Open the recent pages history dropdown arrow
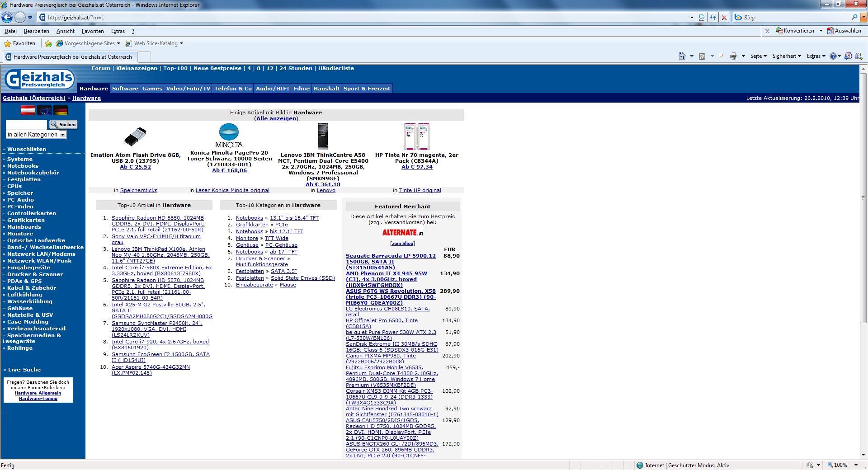The image size is (868, 470). [x=30, y=18]
